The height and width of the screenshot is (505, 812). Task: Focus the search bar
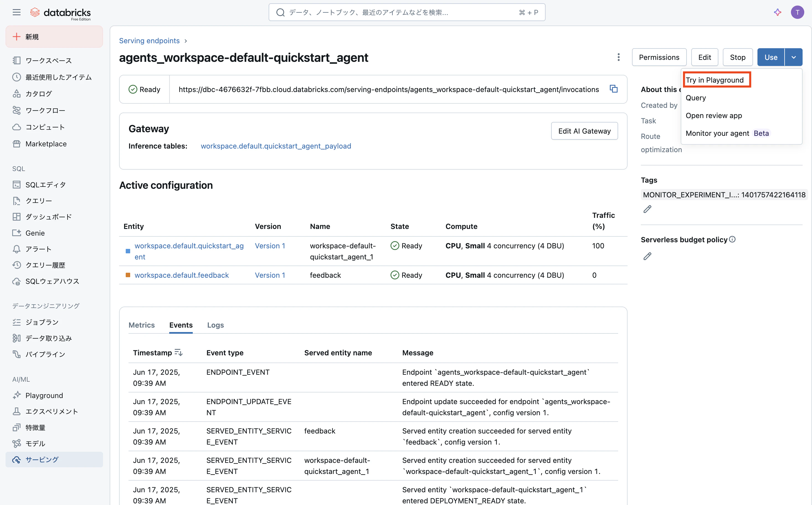click(x=407, y=12)
